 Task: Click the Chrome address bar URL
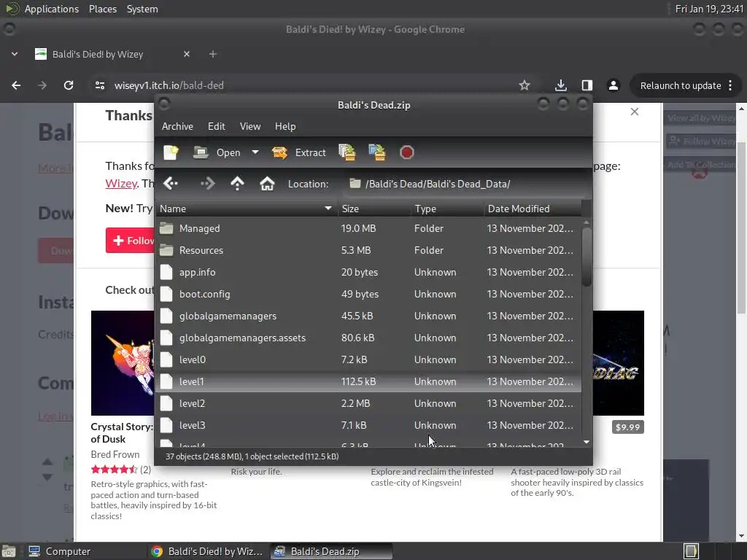click(x=169, y=86)
